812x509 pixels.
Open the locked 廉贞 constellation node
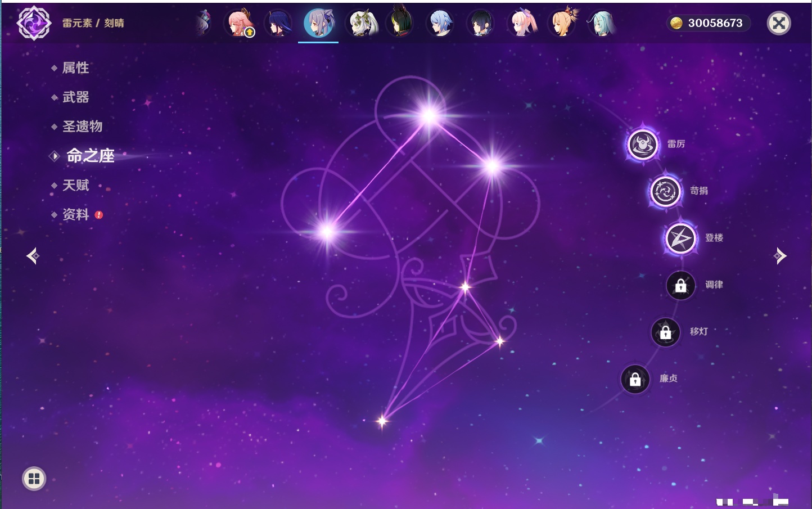click(x=635, y=379)
